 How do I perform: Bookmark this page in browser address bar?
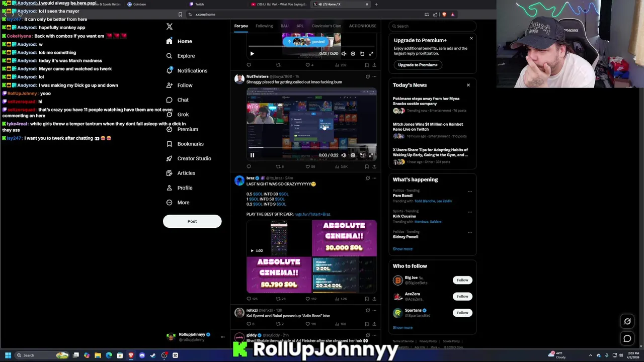pos(180,14)
